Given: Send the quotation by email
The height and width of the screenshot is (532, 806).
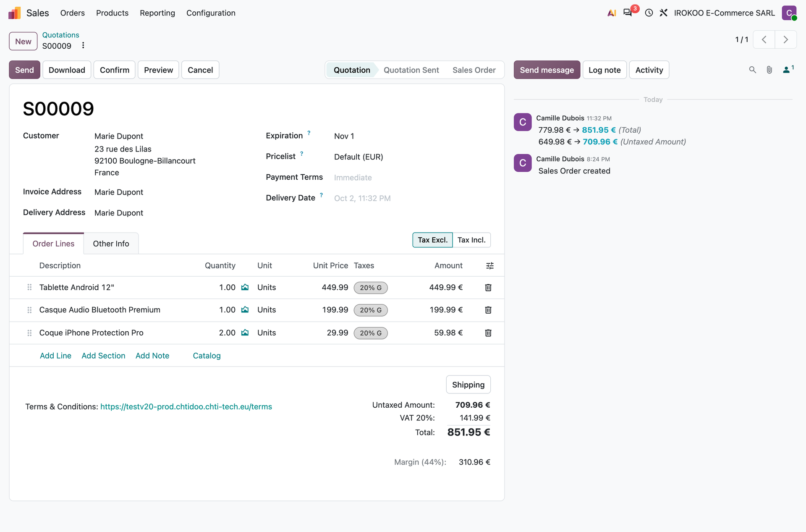Looking at the screenshot, I should [x=24, y=70].
